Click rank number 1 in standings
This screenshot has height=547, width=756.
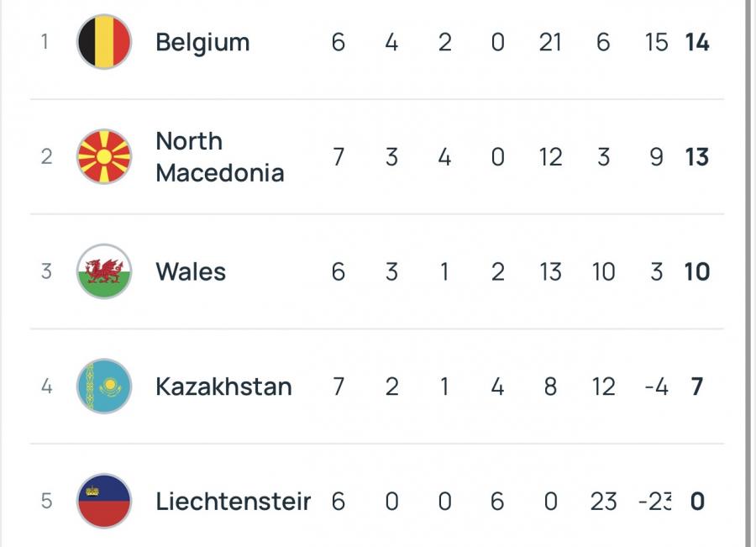pyautogui.click(x=45, y=42)
